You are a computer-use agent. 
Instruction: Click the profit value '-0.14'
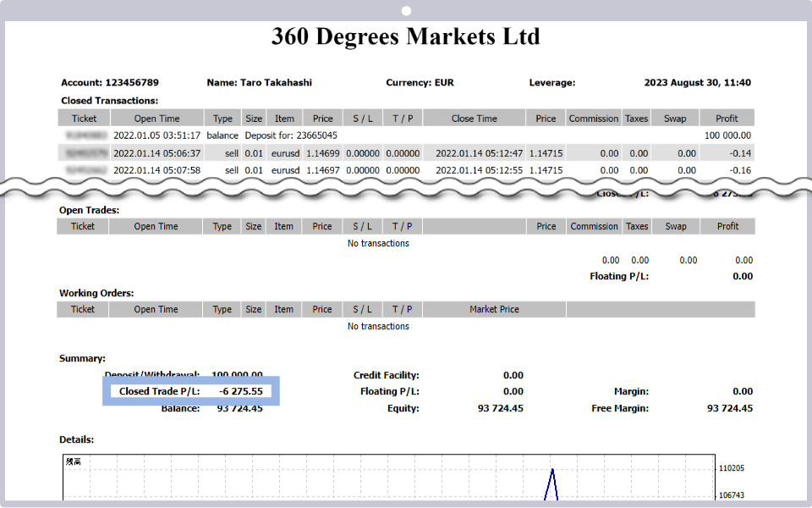[x=741, y=153]
